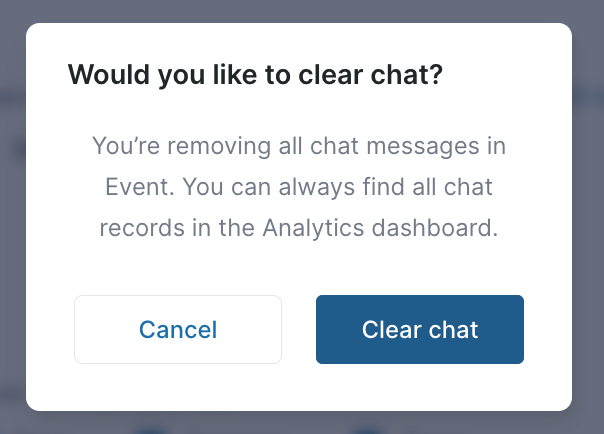Image resolution: width=604 pixels, height=434 pixels.
Task: Click the 'Cancel' label text
Action: tap(178, 330)
